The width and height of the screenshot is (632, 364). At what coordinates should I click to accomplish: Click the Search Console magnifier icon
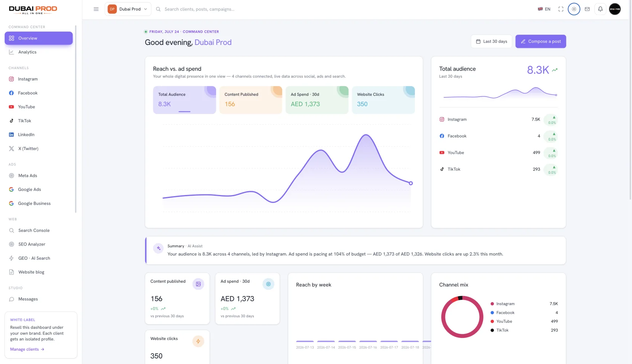[12, 230]
